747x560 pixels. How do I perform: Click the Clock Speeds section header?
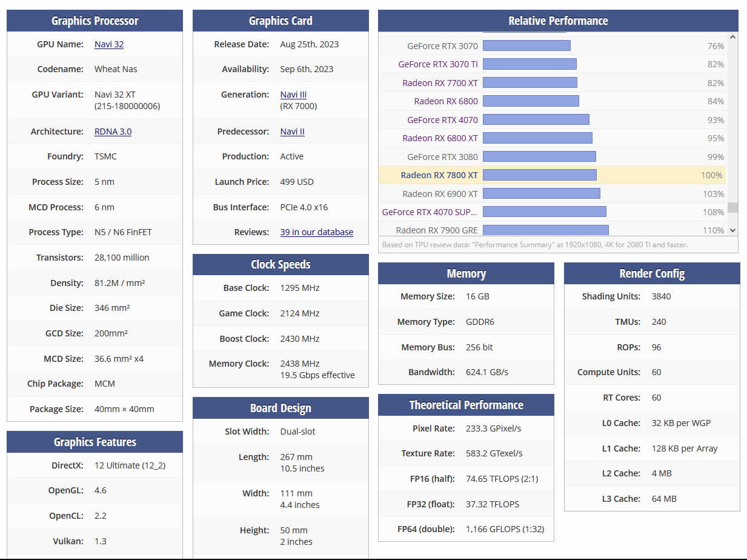tap(281, 265)
